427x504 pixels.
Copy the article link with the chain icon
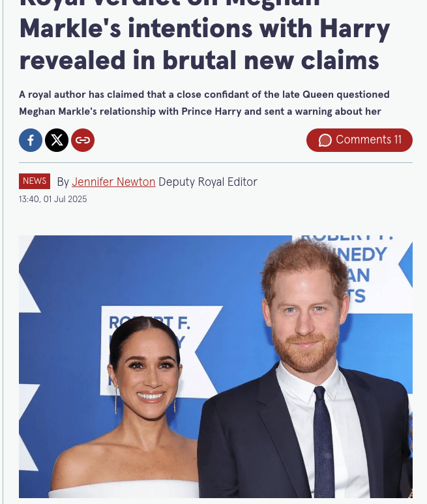point(83,140)
